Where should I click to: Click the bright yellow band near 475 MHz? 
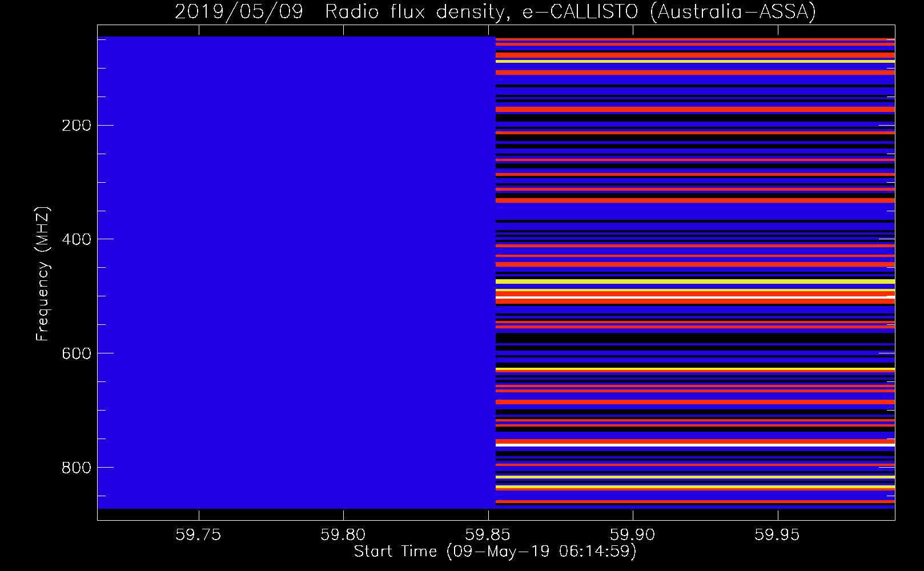coord(695,282)
